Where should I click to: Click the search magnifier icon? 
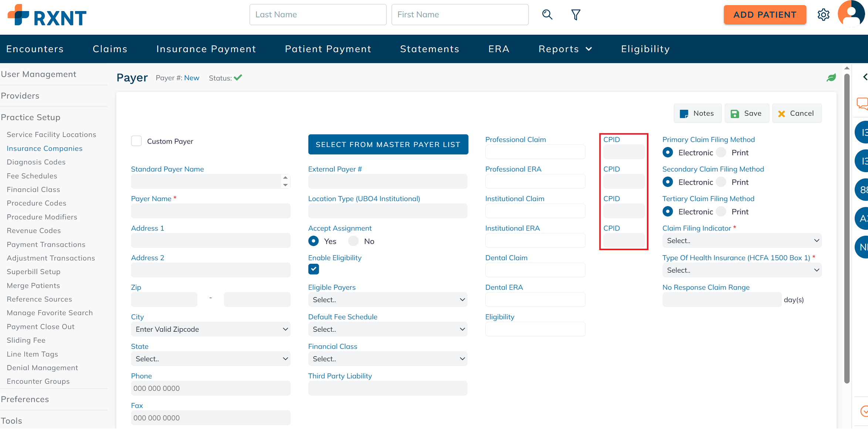(547, 15)
